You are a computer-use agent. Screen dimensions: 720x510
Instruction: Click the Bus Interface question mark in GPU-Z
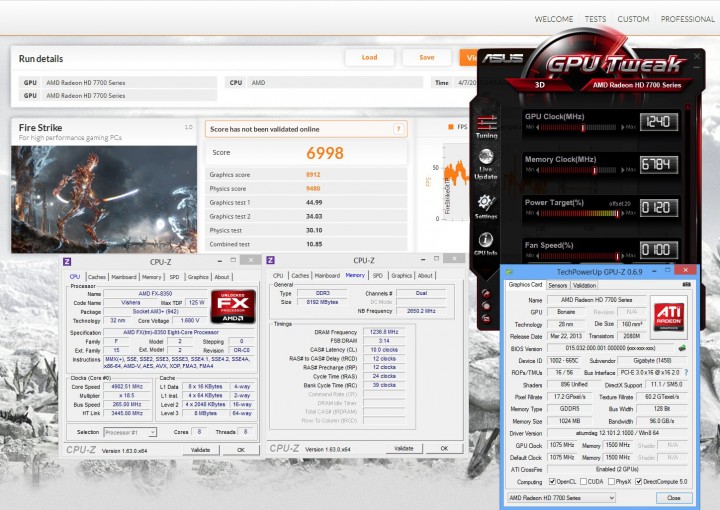click(686, 373)
